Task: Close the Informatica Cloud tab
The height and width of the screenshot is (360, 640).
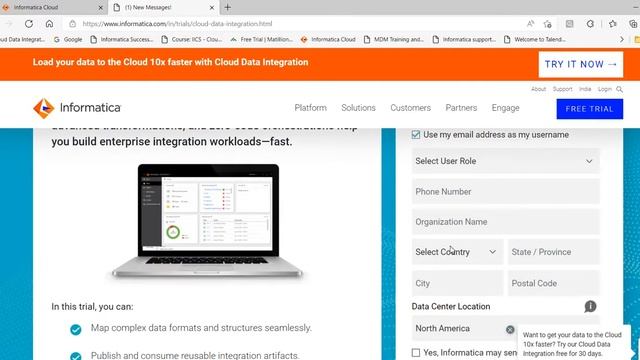Action: click(x=100, y=7)
